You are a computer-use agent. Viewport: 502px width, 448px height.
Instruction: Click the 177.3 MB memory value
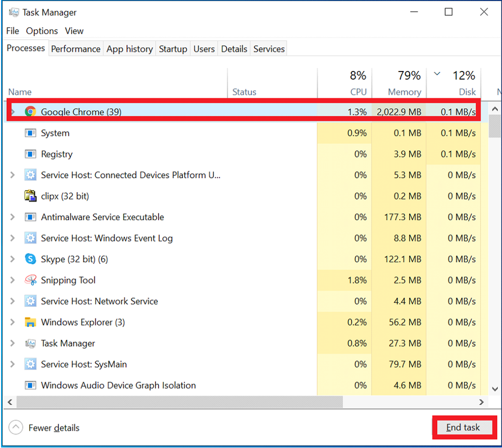click(x=403, y=217)
